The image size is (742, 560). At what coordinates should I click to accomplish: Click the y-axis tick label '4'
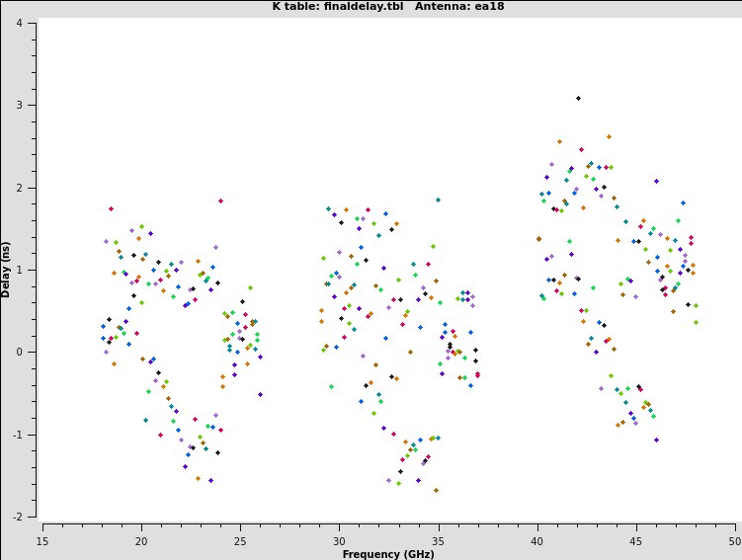pos(20,23)
